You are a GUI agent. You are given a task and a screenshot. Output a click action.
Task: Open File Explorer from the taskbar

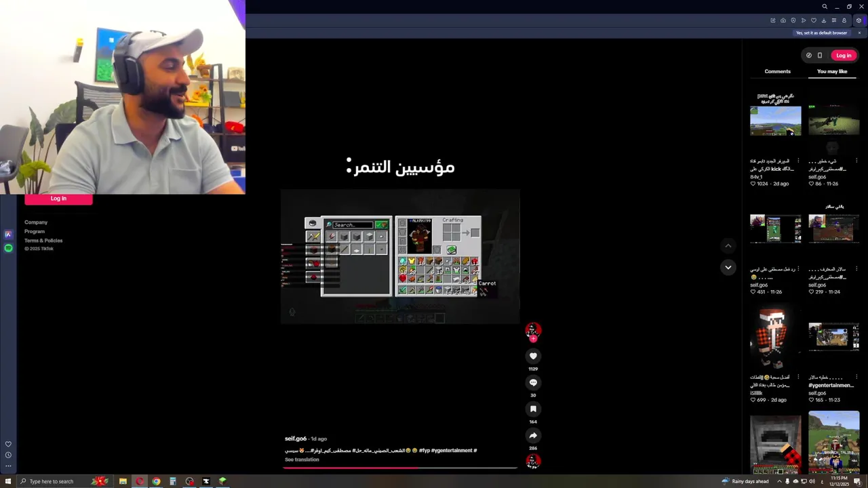(123, 481)
